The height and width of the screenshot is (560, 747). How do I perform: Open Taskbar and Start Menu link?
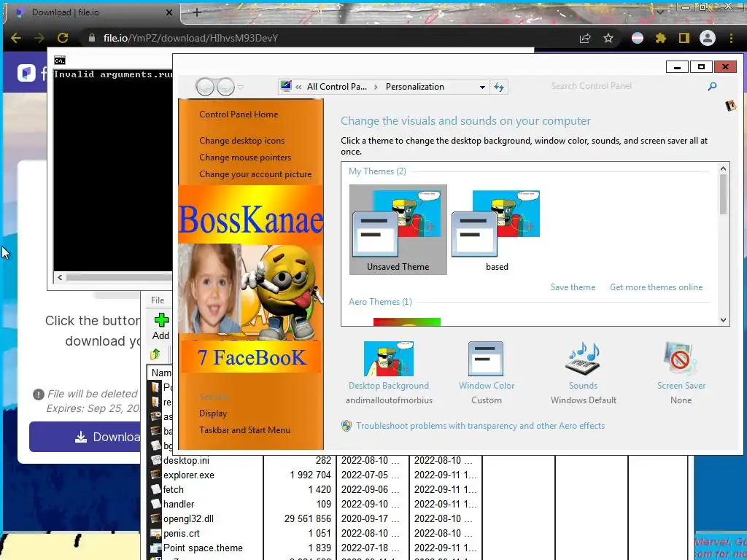pos(244,430)
